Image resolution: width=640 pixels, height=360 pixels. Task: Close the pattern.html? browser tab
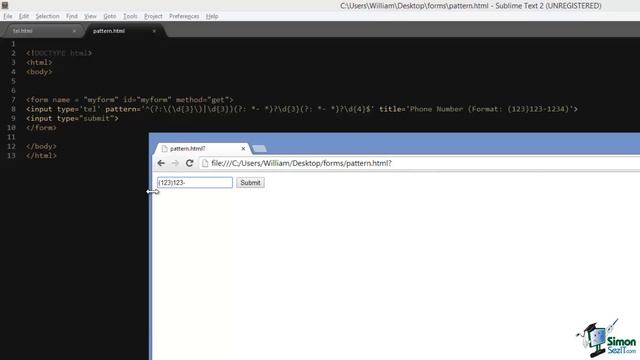[x=243, y=149]
